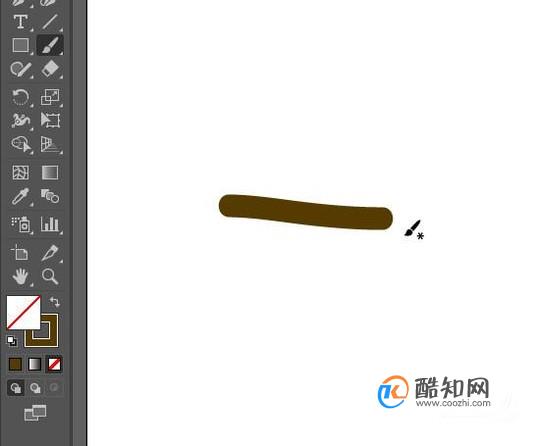538x446 pixels.
Task: Select the Scale tool
Action: pyautogui.click(x=50, y=97)
